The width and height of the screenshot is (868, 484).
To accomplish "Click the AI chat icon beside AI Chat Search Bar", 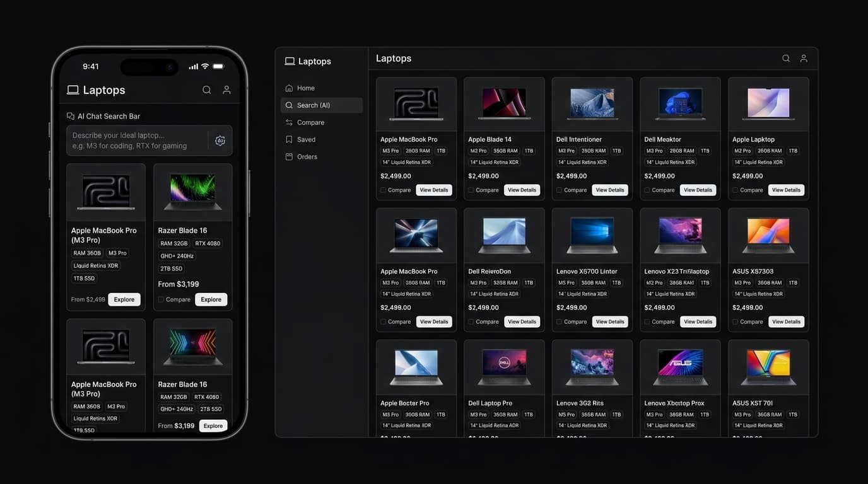I will point(71,116).
